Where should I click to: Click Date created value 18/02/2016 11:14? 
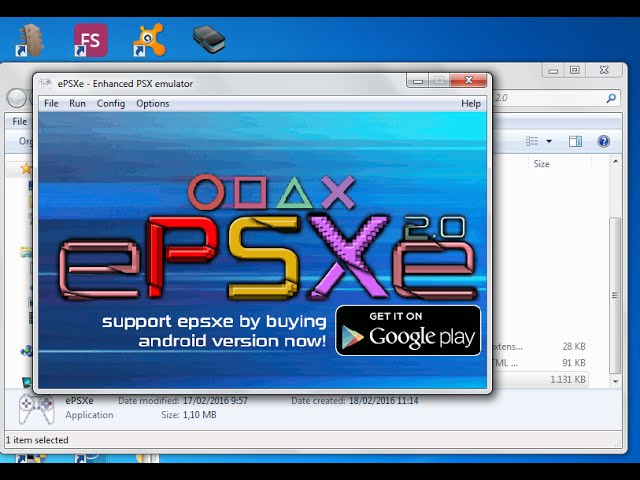tap(384, 401)
